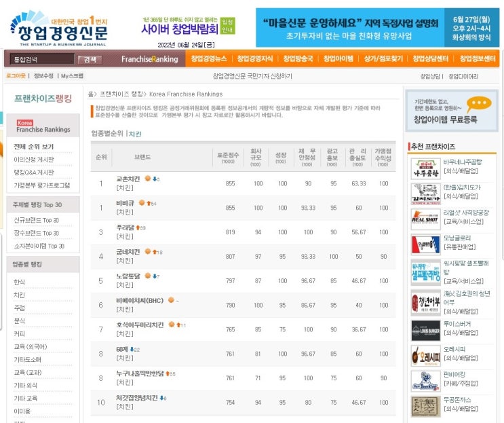Select 주점 category ranking
The height and width of the screenshot is (423, 504).
click(x=19, y=308)
